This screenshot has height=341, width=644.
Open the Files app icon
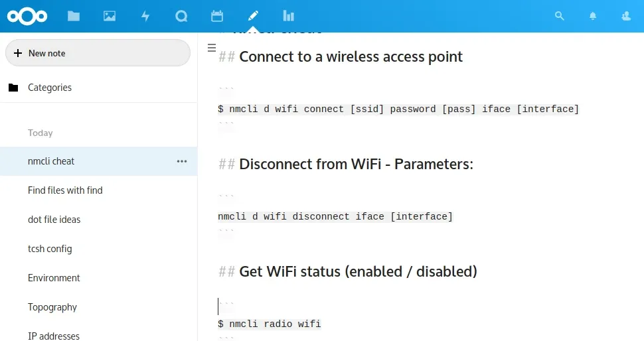click(74, 16)
